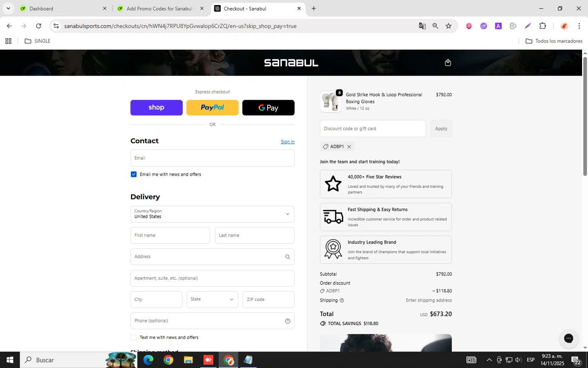Click the shipping info help icon
The width and height of the screenshot is (588, 368).
(341, 301)
